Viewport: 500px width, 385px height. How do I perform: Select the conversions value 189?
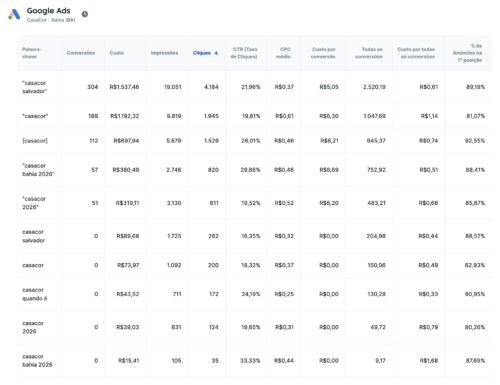click(93, 116)
